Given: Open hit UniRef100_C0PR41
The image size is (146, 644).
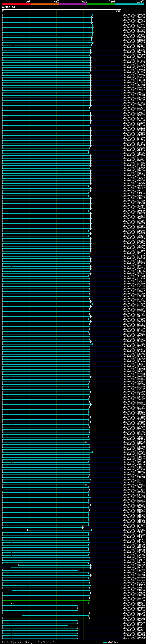Looking at the screenshot, I should click(x=134, y=533).
